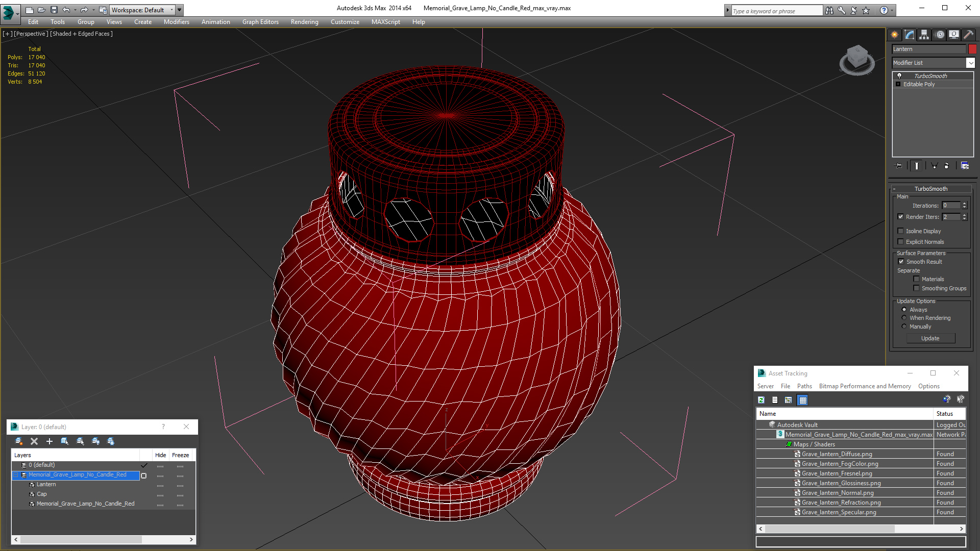Add selected objects to layer plus icon
The height and width of the screenshot is (551, 980).
[50, 441]
